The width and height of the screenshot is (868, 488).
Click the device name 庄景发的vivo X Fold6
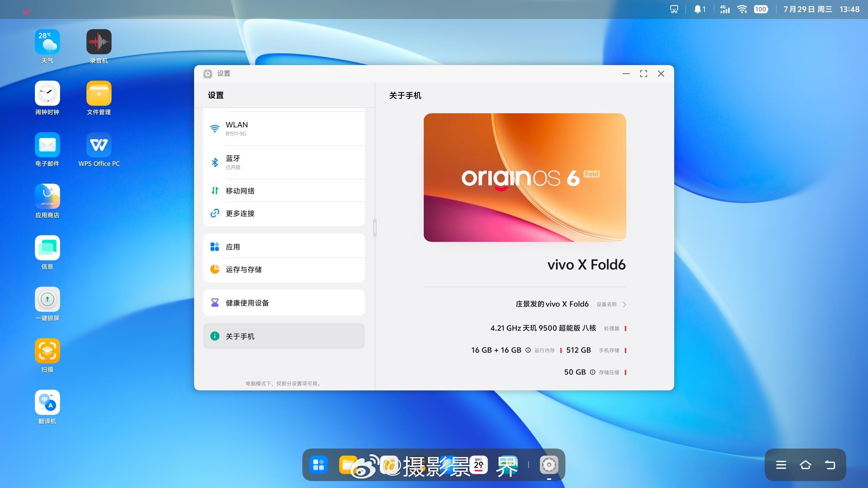[552, 304]
